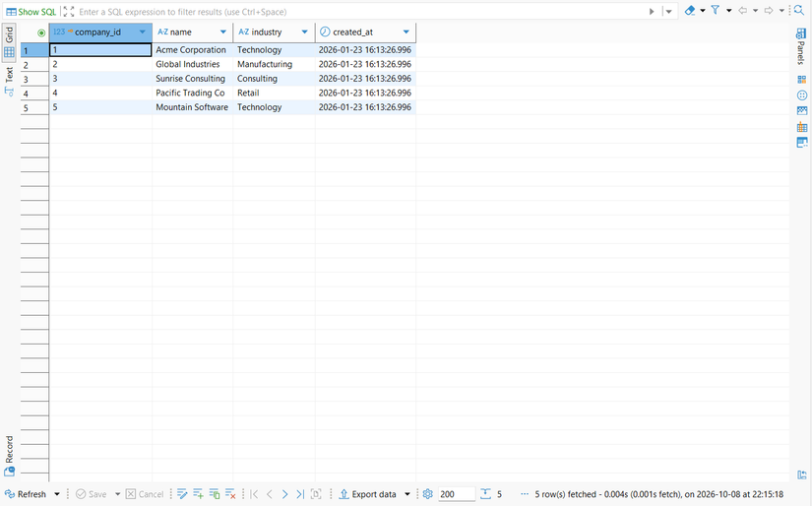
Task: Click the Export data button
Action: pos(368,494)
